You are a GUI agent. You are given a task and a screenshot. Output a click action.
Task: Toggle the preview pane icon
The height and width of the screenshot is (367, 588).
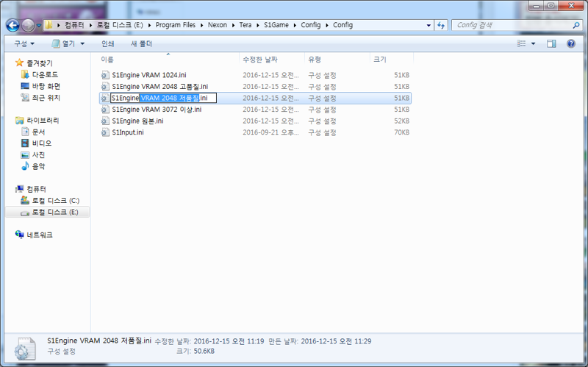point(551,44)
